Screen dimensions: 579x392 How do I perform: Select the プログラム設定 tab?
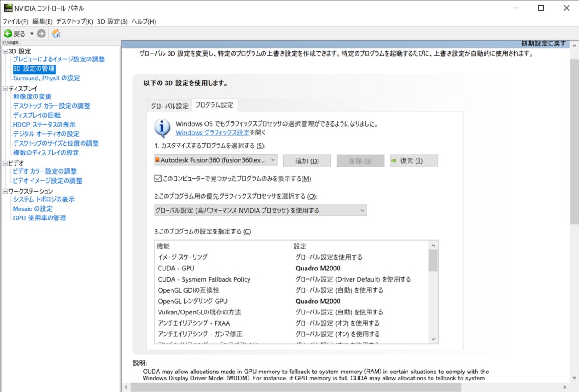tap(214, 105)
